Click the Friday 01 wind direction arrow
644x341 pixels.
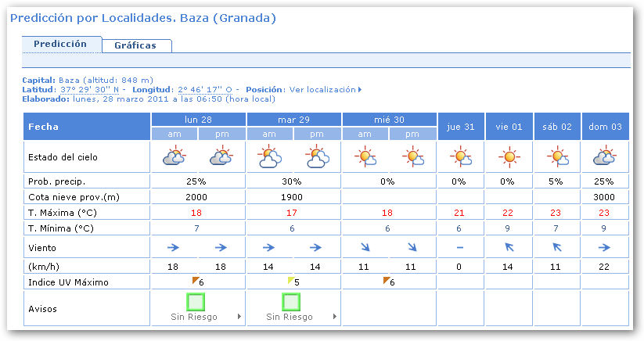pyautogui.click(x=509, y=246)
